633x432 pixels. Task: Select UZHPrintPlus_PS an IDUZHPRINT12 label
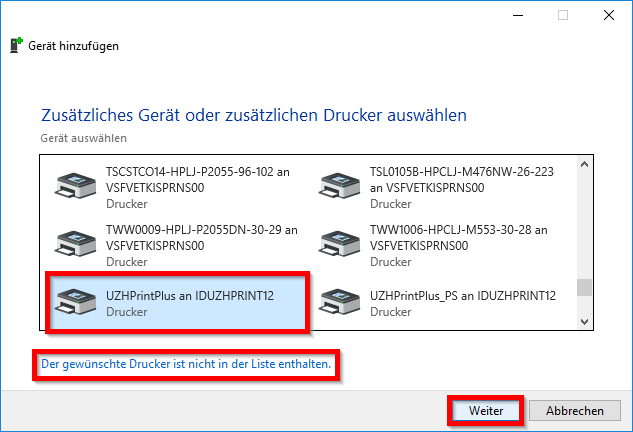click(x=462, y=295)
